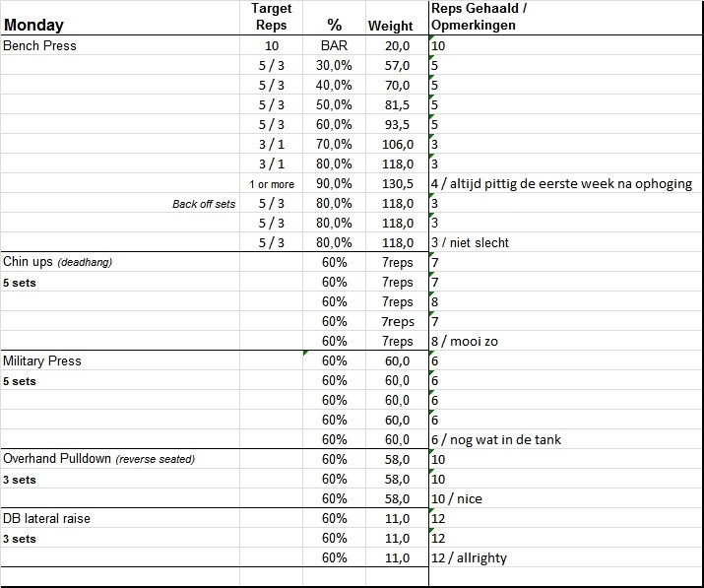Click the BAR percentage cell
The width and height of the screenshot is (704, 588).
point(334,45)
